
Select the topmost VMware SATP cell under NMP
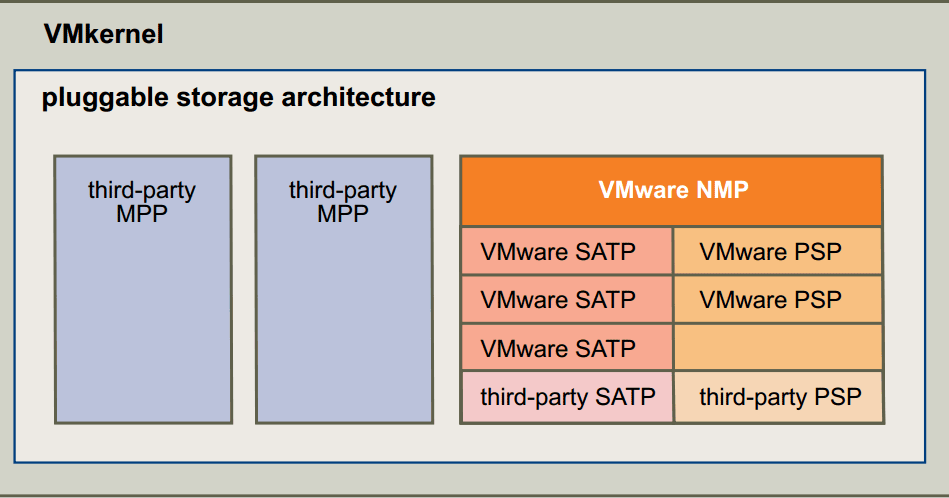click(x=567, y=251)
